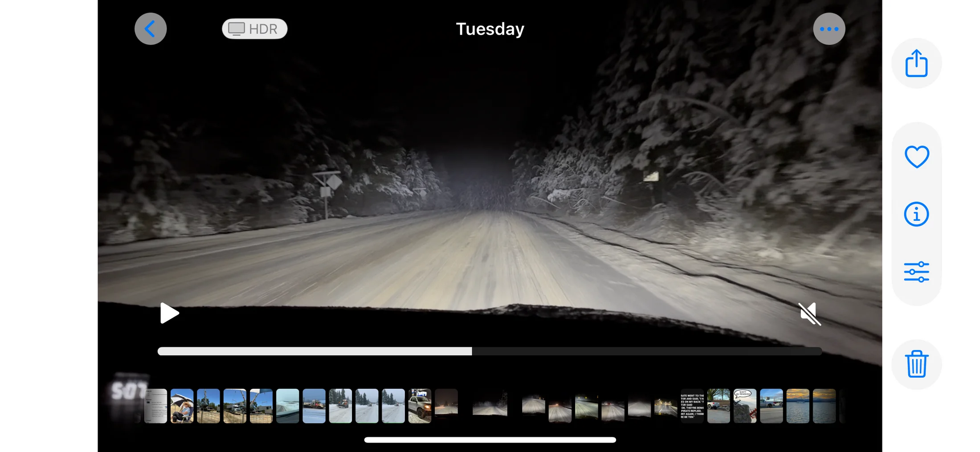Image resolution: width=980 pixels, height=452 pixels.
Task: Tap the Tuesday title at top
Action: click(490, 29)
